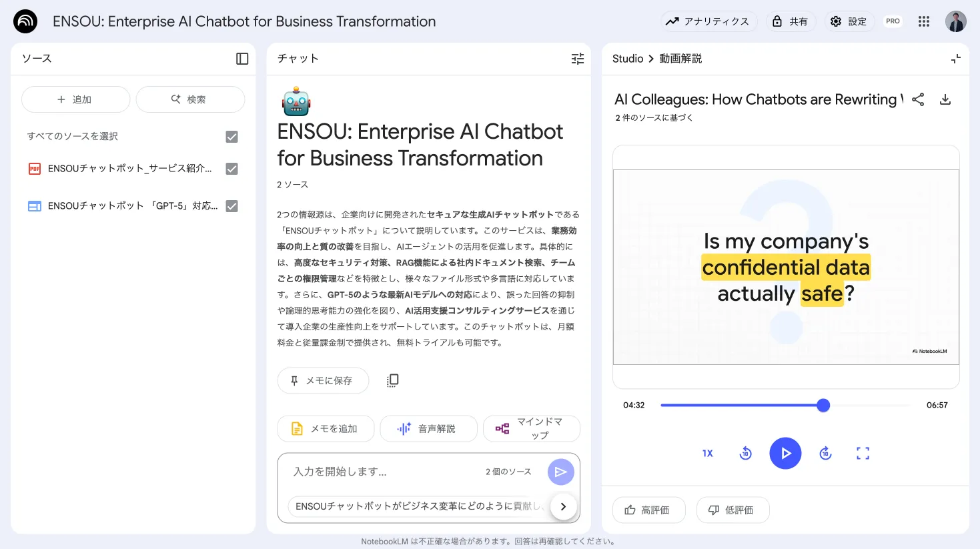Click the NotebookLM logo icon

coord(25,21)
